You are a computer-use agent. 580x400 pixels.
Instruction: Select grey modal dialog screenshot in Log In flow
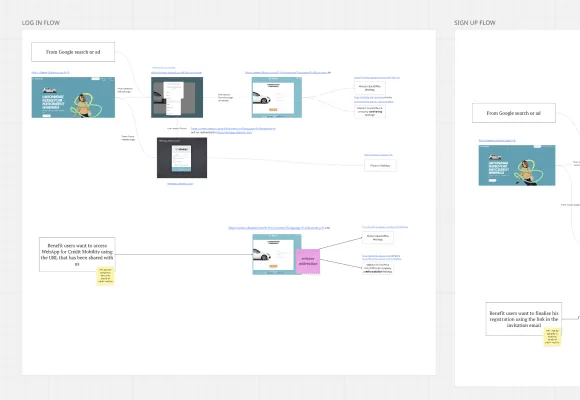click(177, 97)
